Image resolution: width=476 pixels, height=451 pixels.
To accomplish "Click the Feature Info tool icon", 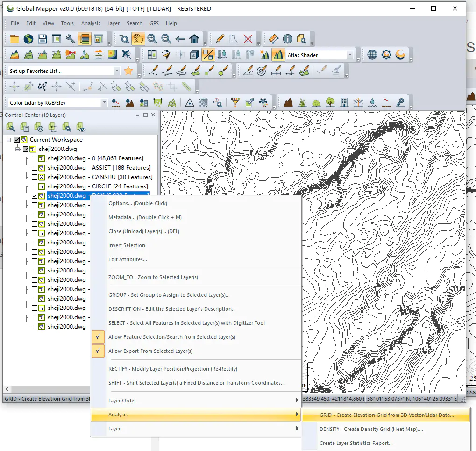I will click(288, 39).
